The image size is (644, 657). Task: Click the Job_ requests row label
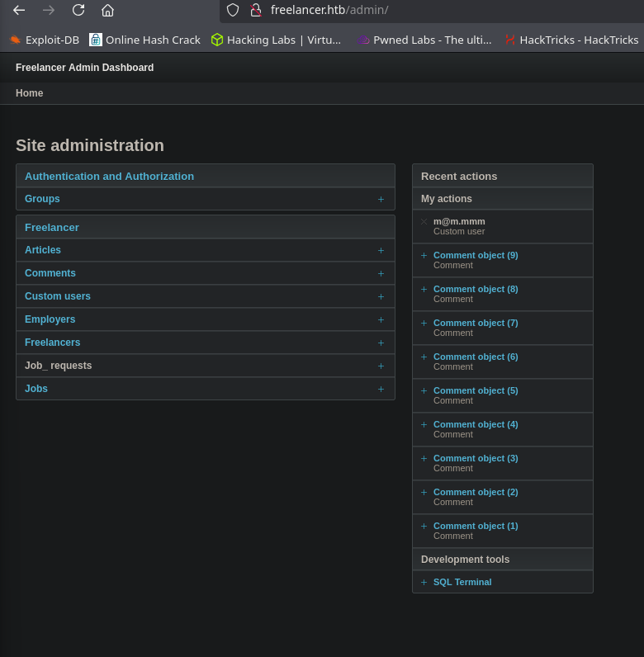tap(59, 366)
